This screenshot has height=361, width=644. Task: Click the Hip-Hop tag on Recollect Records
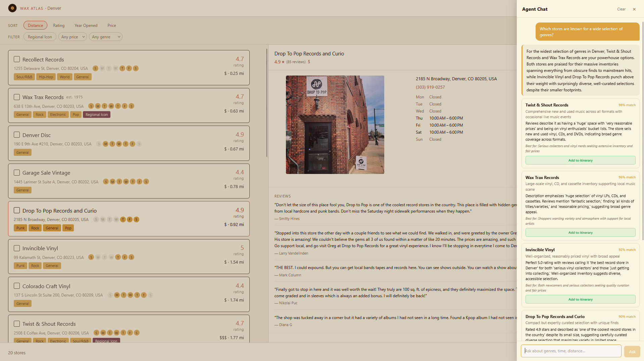point(46,77)
